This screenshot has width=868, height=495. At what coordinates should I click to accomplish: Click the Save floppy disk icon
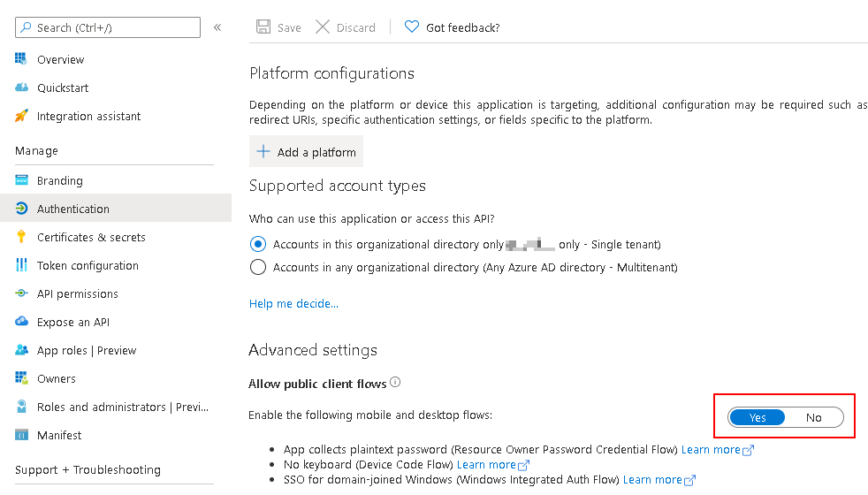click(x=263, y=27)
